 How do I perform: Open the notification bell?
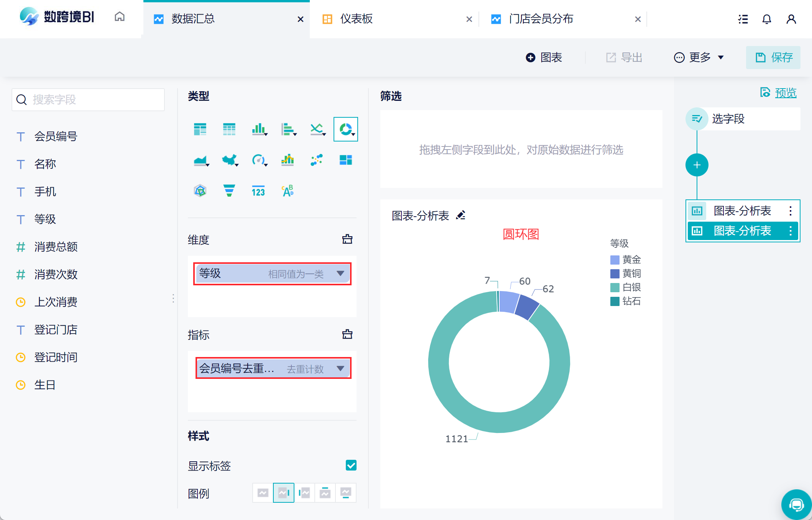[x=766, y=19]
